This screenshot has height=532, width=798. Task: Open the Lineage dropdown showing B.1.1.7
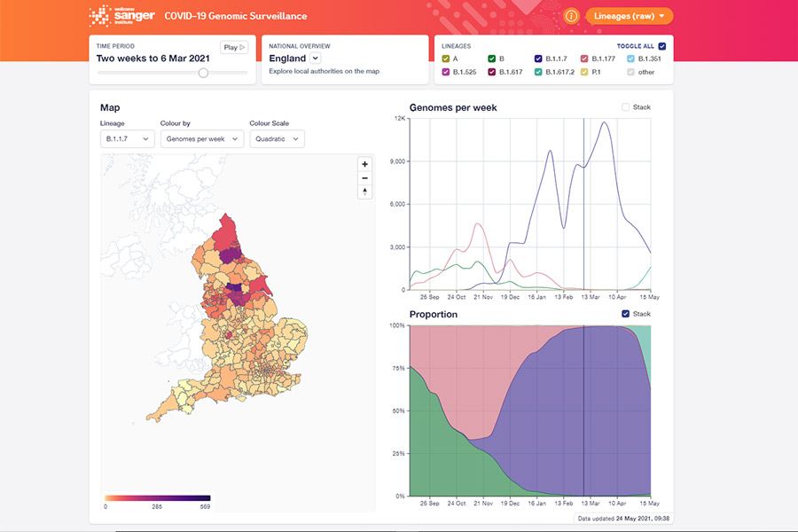128,139
